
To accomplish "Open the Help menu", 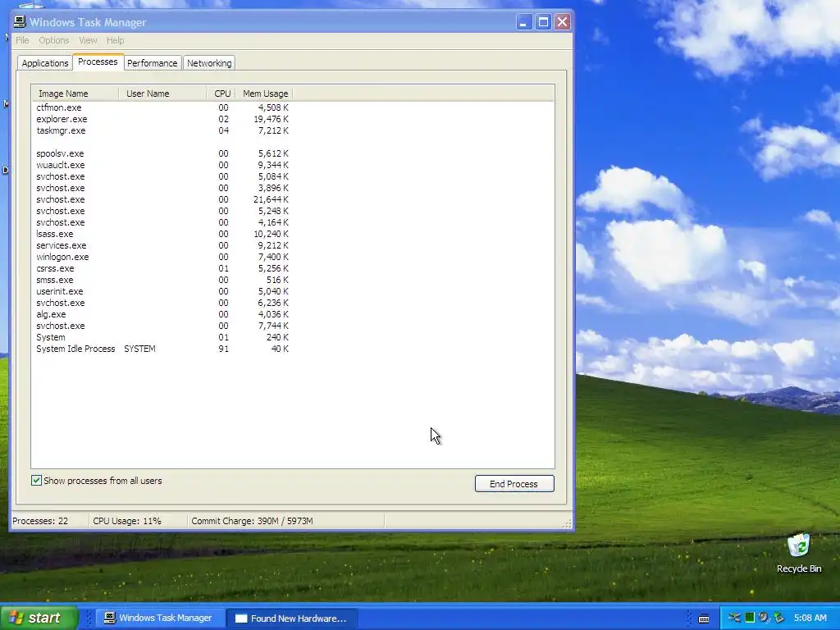I will pyautogui.click(x=115, y=40).
